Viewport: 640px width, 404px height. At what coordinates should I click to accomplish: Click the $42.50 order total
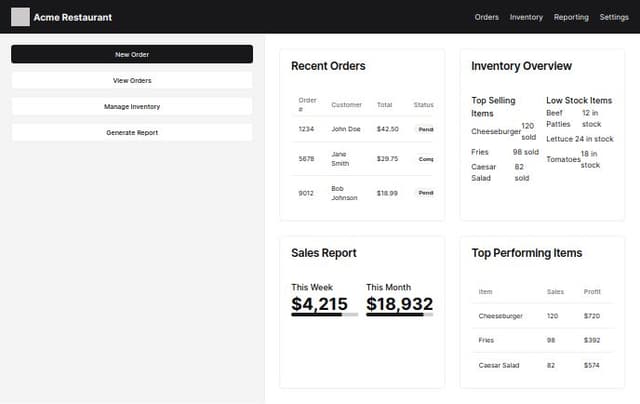[387, 129]
